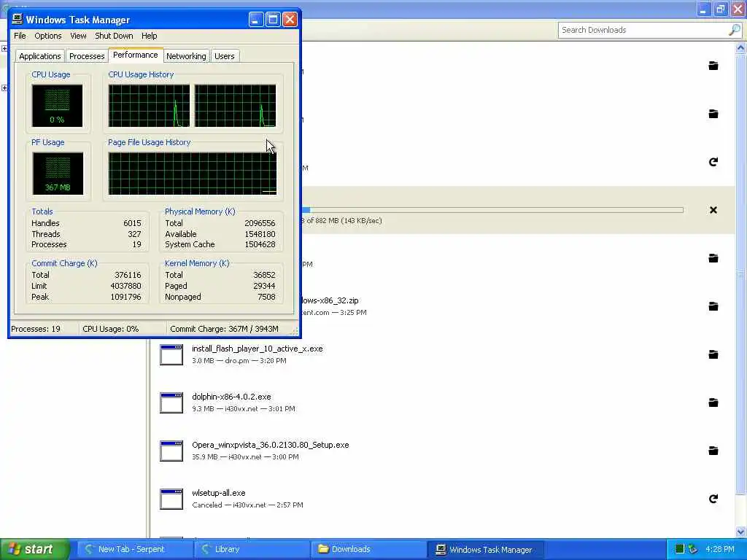Click the left CPU Usage History graph
This screenshot has height=560, width=747.
coord(149,106)
